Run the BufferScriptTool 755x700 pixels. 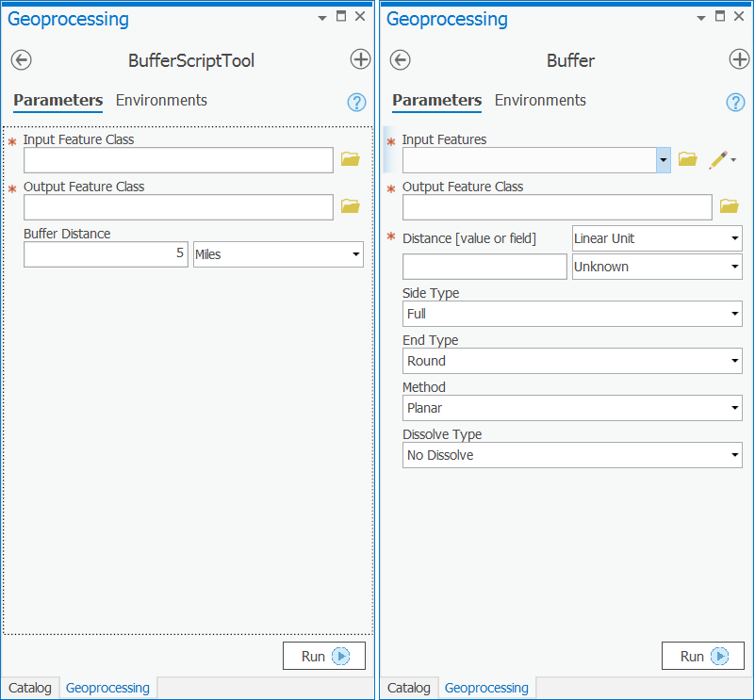323,656
